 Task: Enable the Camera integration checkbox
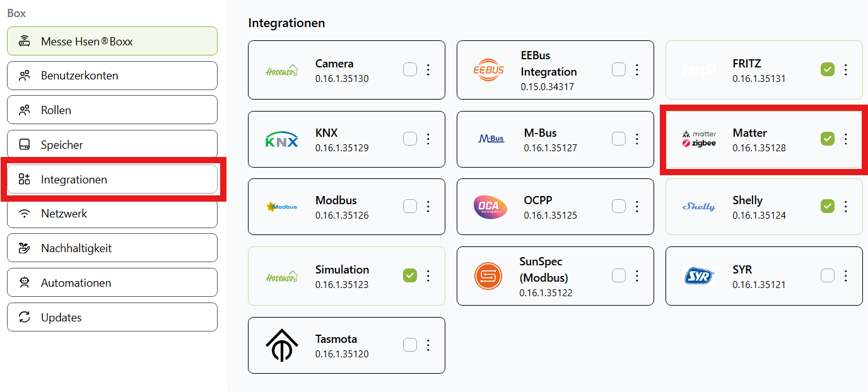tap(410, 70)
